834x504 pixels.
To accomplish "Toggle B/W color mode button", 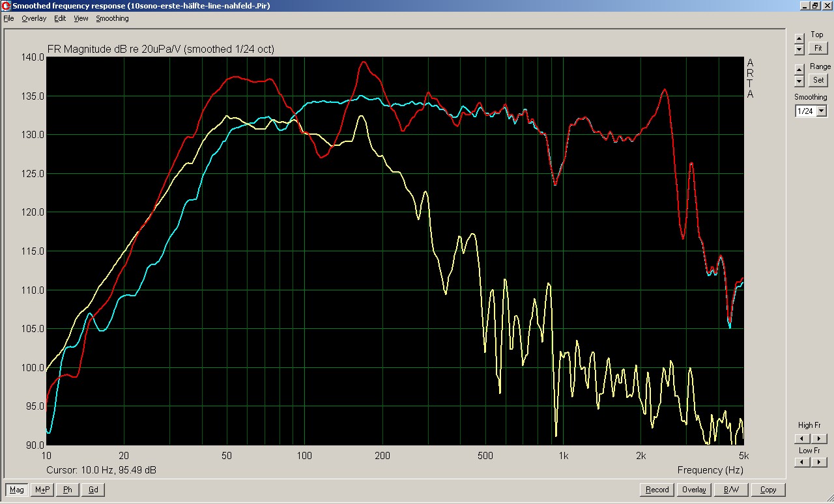I will pos(731,490).
